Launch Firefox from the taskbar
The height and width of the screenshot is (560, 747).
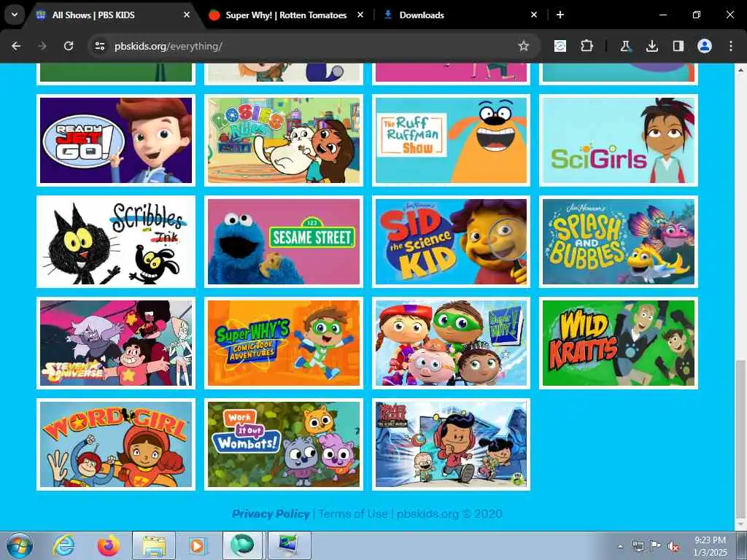[109, 545]
